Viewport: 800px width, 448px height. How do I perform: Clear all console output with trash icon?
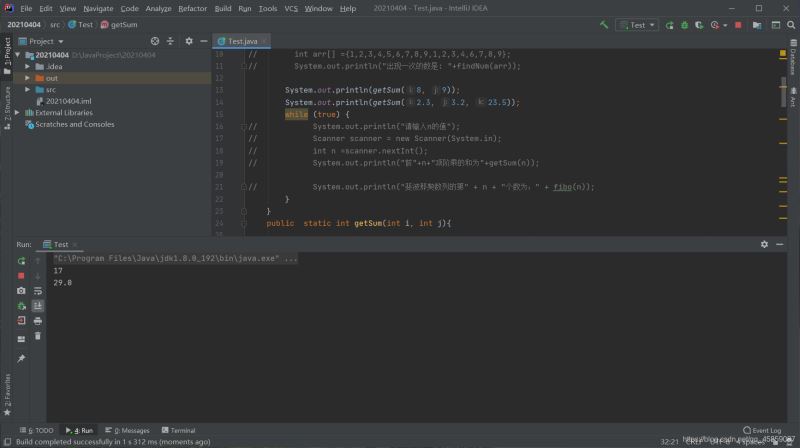[x=37, y=336]
